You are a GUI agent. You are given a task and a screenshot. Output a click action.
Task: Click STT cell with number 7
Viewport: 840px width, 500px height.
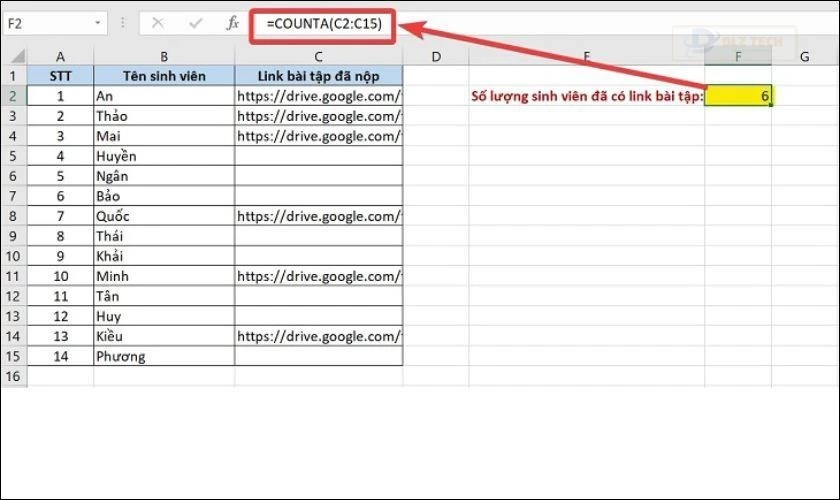60,216
